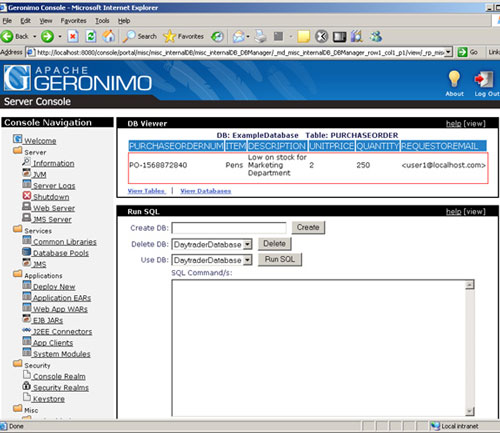Open System Modules navigation link

(61, 354)
